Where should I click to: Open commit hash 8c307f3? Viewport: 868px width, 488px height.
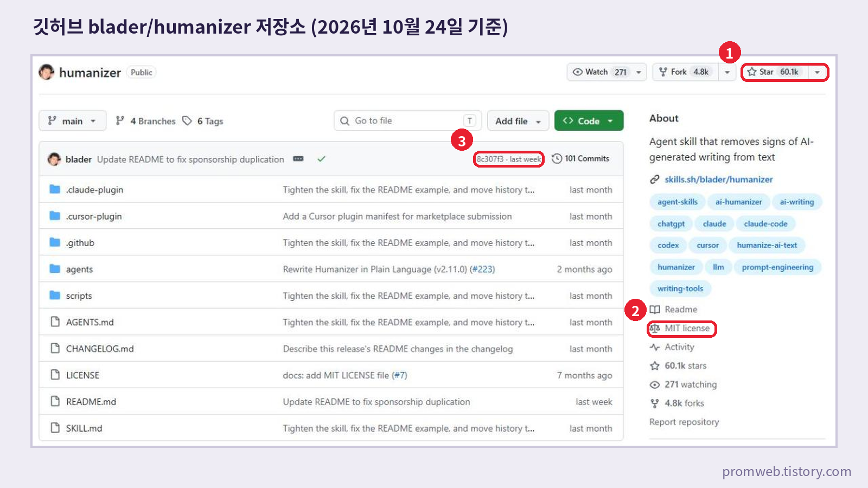[x=490, y=159]
